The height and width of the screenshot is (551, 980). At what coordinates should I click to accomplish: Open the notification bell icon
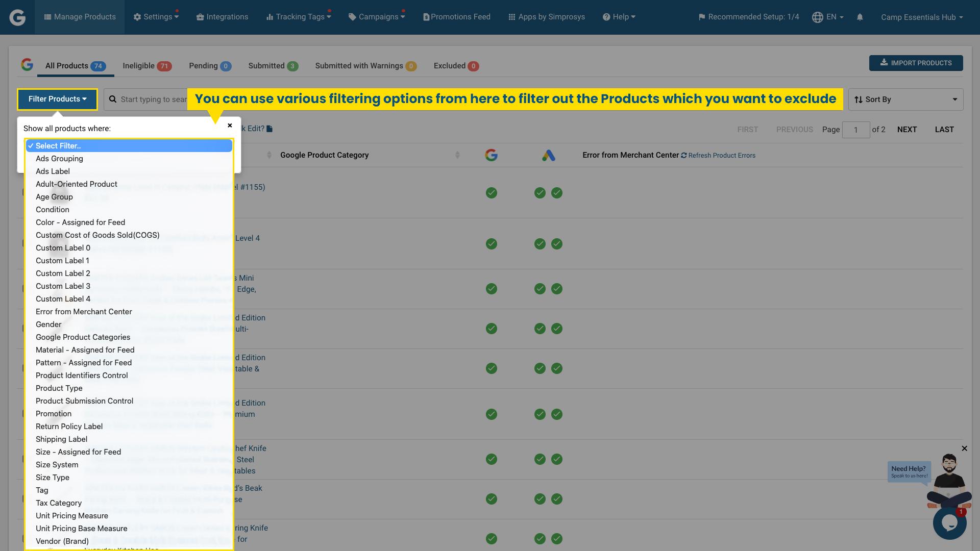click(x=860, y=17)
